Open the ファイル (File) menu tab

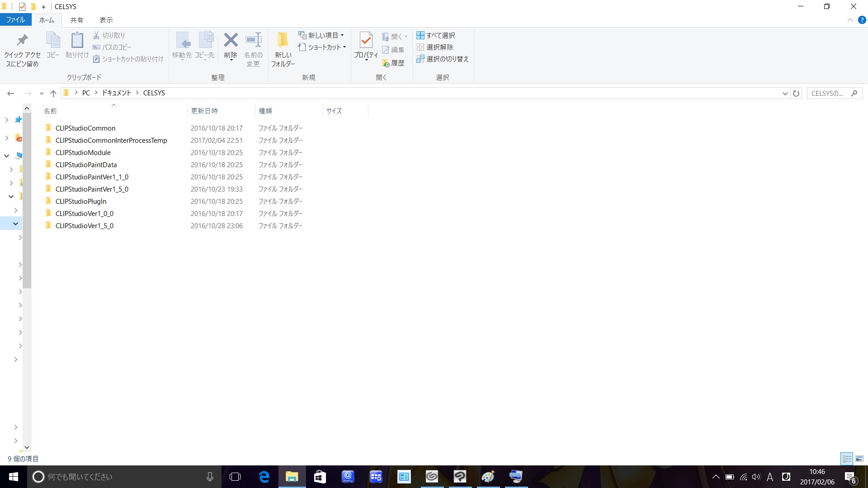pos(15,20)
